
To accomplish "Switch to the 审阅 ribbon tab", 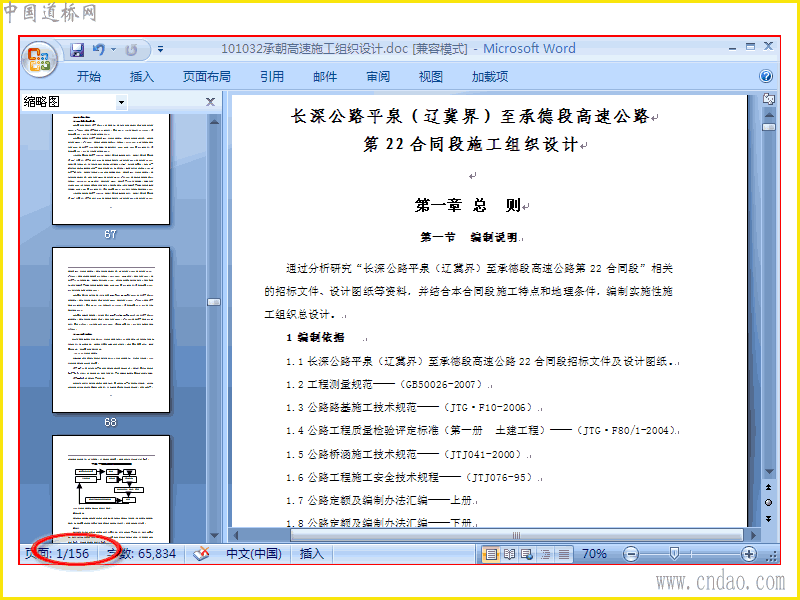I will (x=378, y=77).
